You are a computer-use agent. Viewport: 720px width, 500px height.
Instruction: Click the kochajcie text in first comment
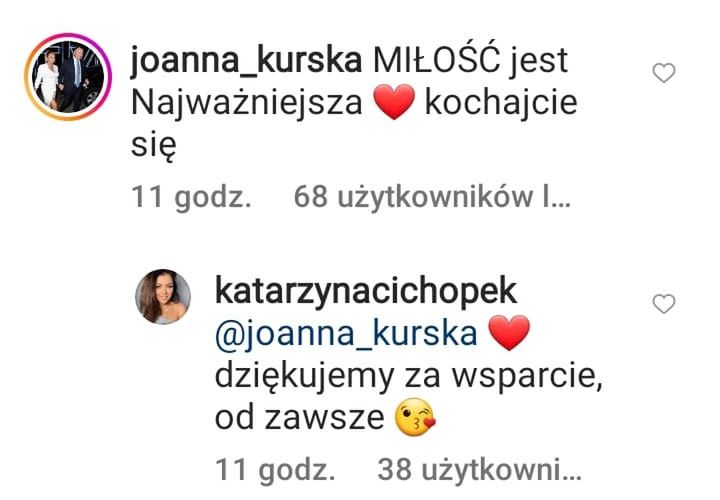501,103
